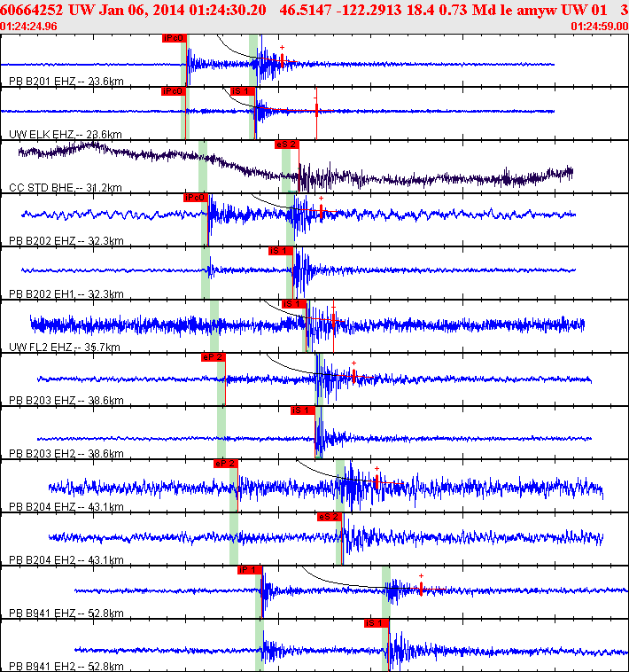Click the red coda marker on B201 EHZ
Image resolution: width=629 pixels, height=672 pixels.
tap(283, 60)
